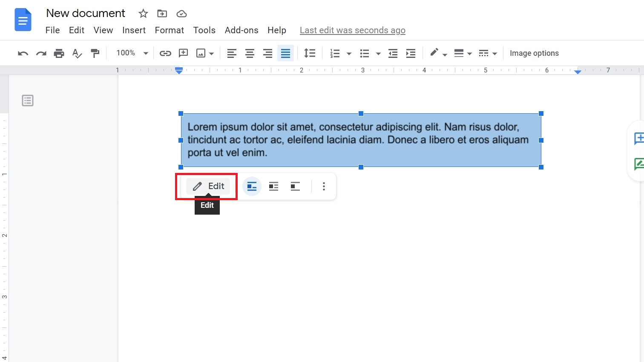The width and height of the screenshot is (644, 362).
Task: Click the Edit button on the image
Action: [208, 186]
